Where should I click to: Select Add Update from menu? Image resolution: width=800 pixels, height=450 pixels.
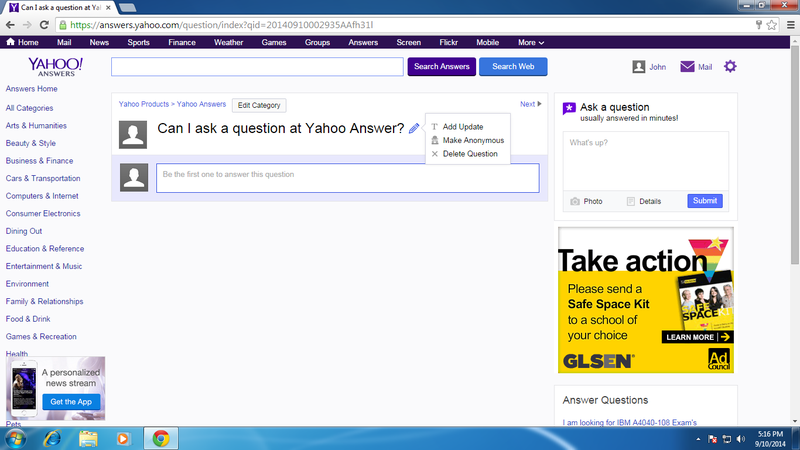tap(463, 127)
